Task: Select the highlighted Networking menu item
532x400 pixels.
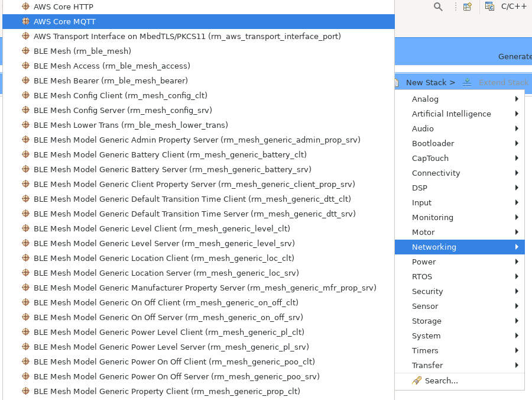Action: click(460, 247)
